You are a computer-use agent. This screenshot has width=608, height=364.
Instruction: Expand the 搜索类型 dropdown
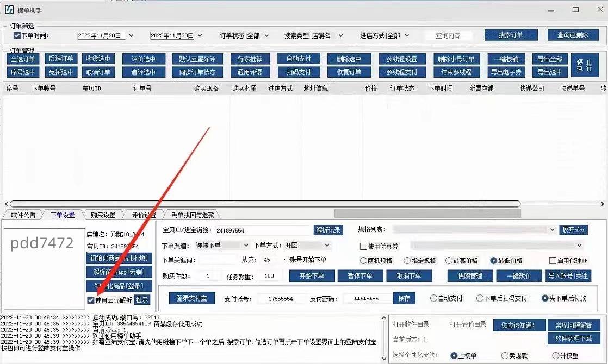click(340, 36)
